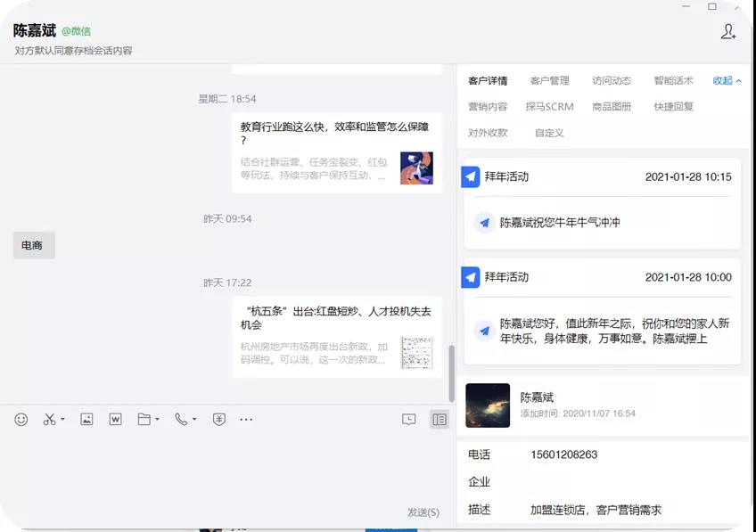
Task: Expand the folder dropdown arrow
Action: [x=157, y=420]
